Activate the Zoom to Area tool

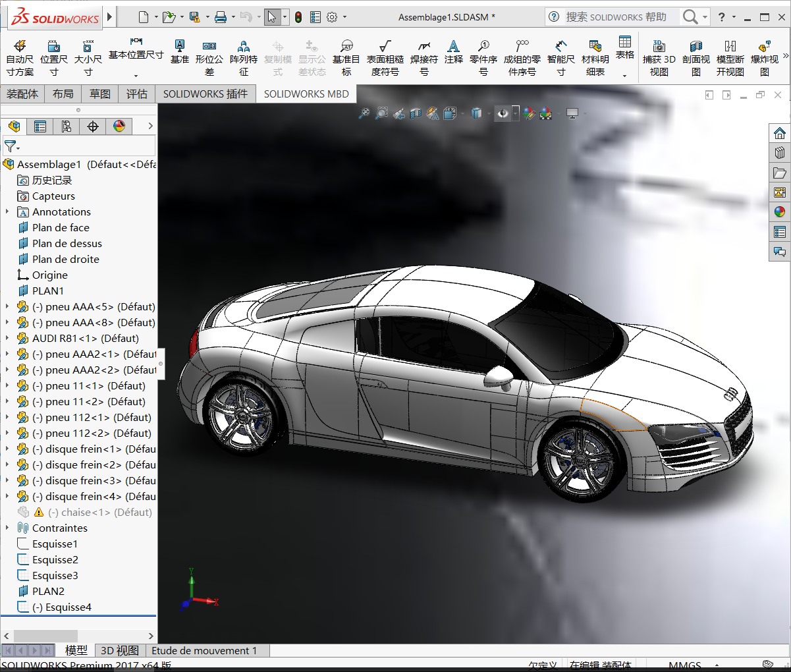382,113
